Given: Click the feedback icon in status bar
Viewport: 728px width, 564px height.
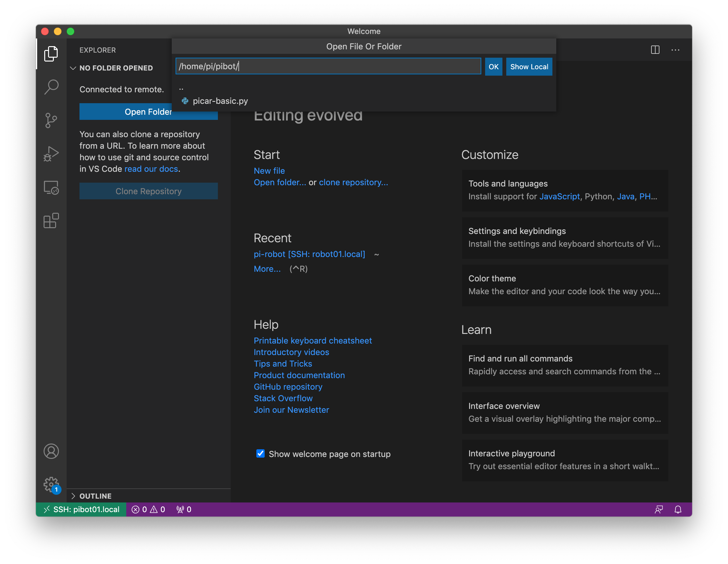Looking at the screenshot, I should (x=659, y=509).
